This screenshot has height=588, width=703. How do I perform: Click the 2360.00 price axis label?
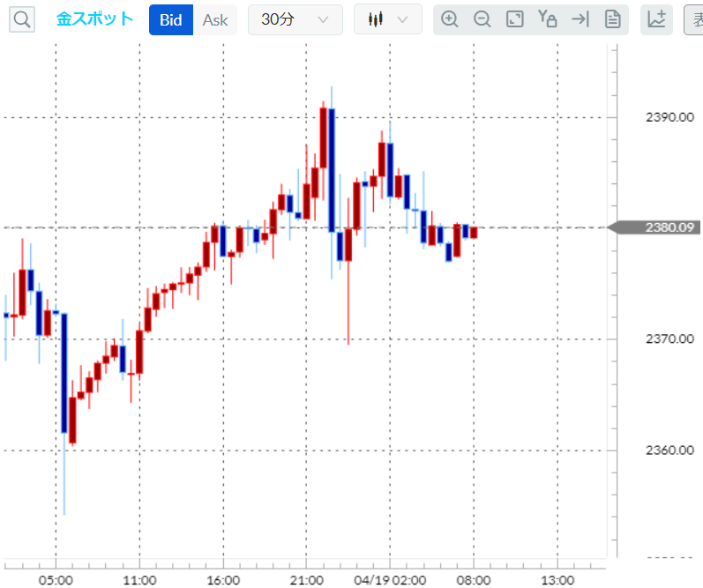(x=669, y=450)
